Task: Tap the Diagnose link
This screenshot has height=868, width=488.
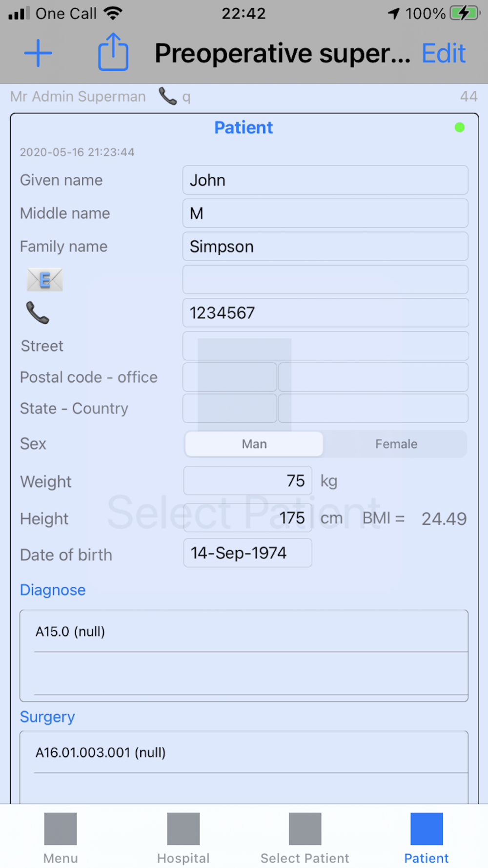Action: [x=53, y=590]
